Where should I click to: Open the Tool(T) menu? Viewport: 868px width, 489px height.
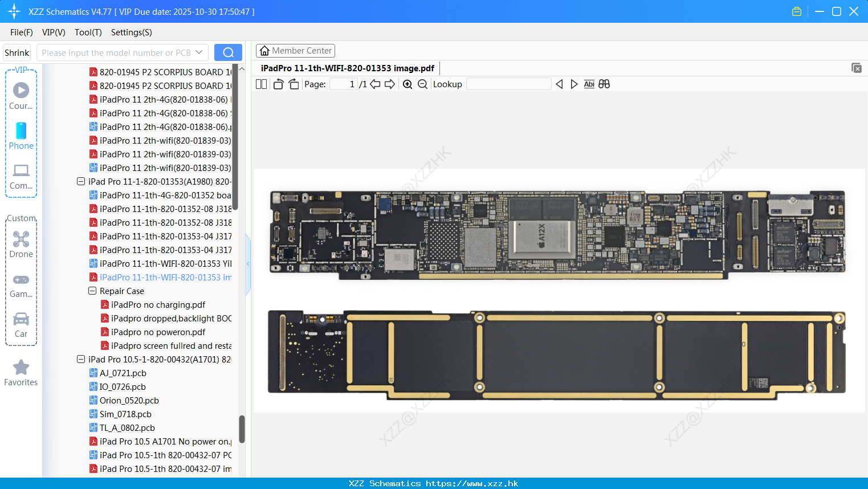tap(88, 32)
